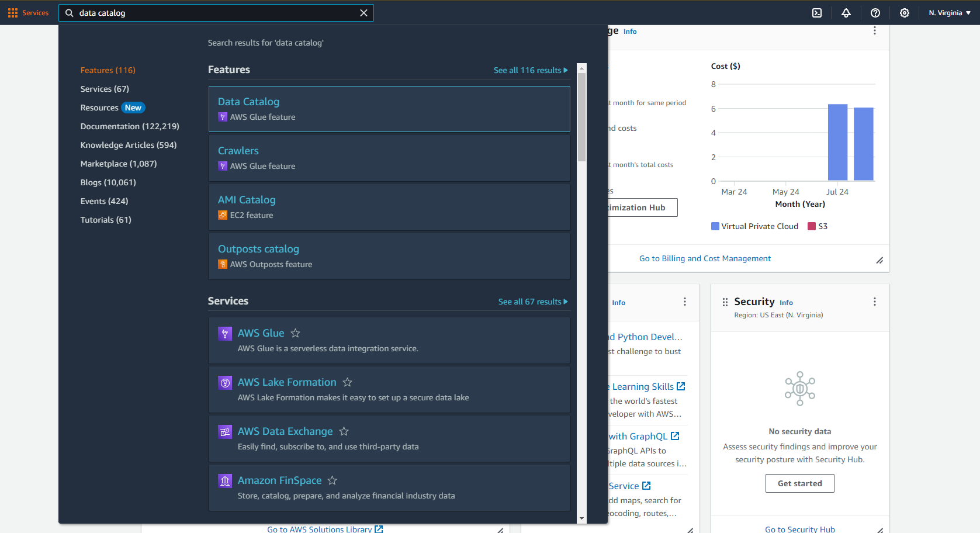Viewport: 980px width, 533px height.
Task: Open the AWS Data Exchange service
Action: 285,431
